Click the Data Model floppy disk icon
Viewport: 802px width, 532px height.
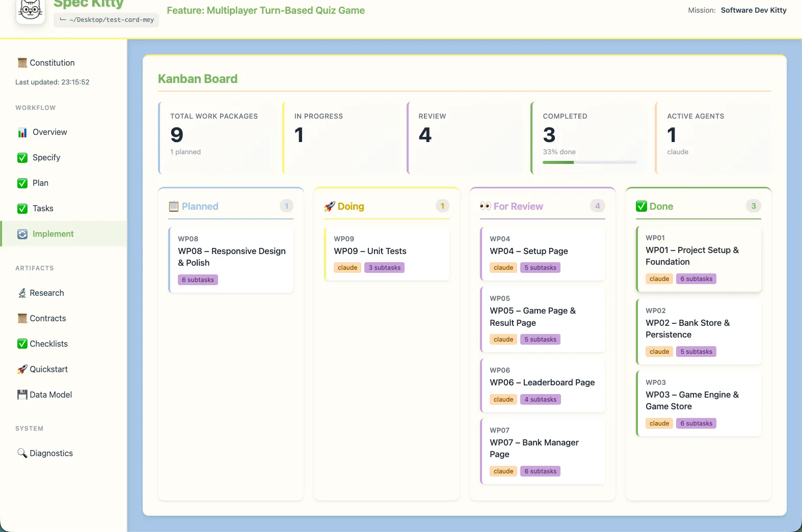(x=22, y=395)
